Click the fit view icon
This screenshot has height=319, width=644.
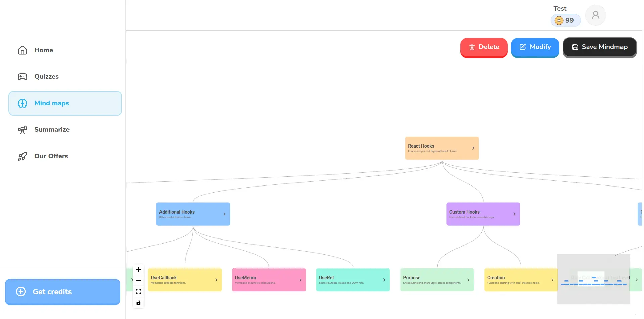tap(138, 291)
